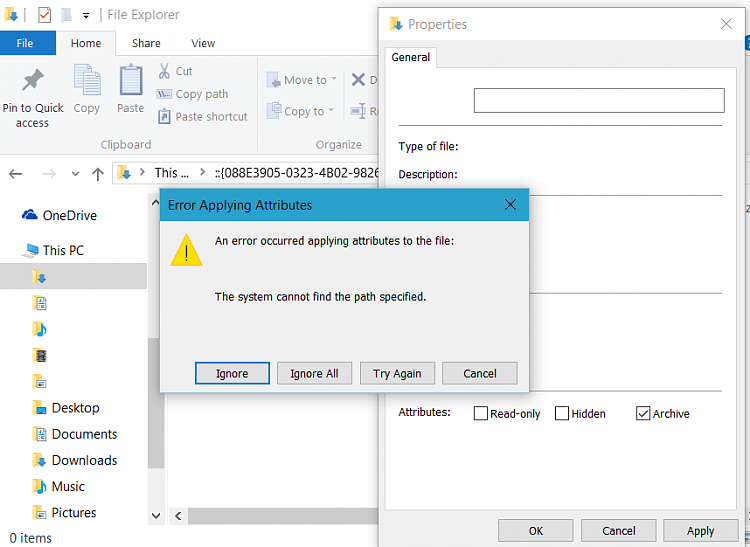Click Ignore in error dialog
750x547 pixels.
(232, 373)
